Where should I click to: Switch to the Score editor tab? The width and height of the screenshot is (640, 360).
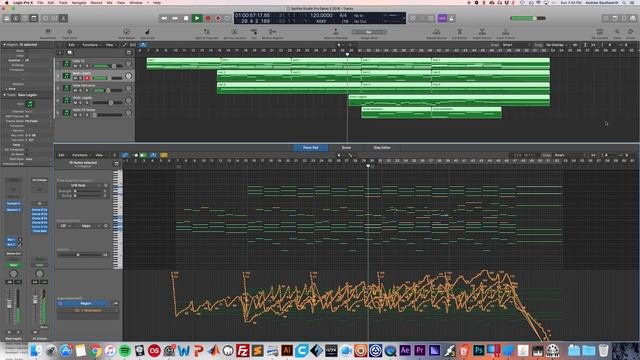click(346, 148)
